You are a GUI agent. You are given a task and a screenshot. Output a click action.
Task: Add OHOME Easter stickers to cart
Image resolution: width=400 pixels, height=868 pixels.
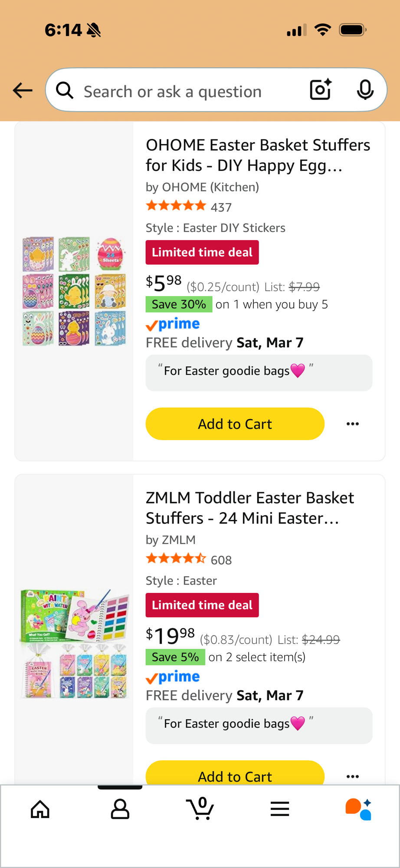(235, 424)
